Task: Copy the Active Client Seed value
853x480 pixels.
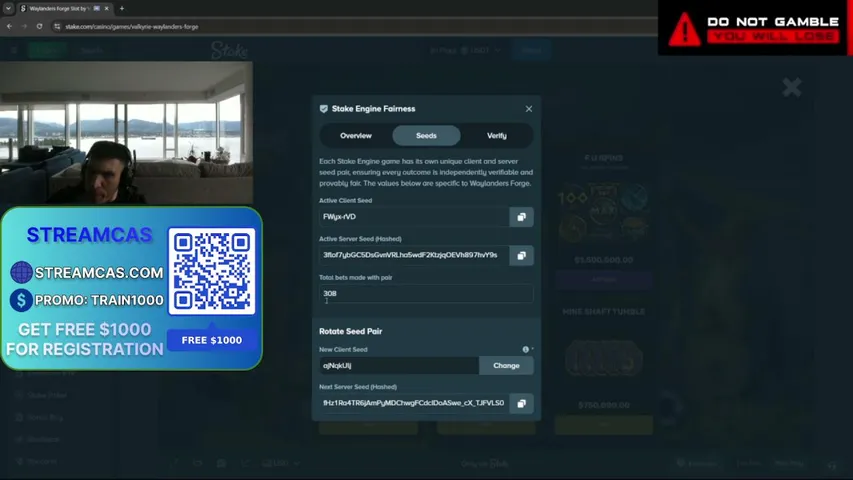Action: coord(521,217)
